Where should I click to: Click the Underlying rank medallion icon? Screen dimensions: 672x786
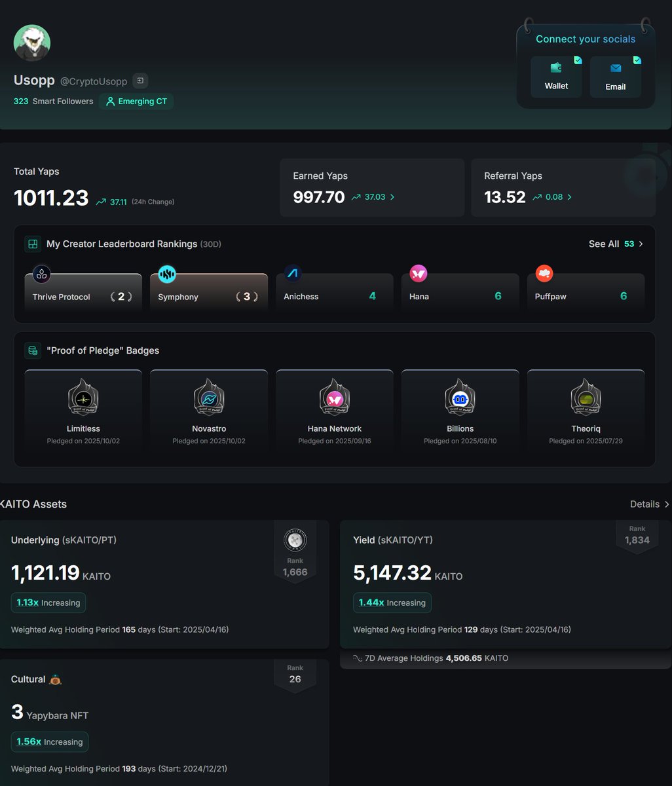pyautogui.click(x=295, y=540)
